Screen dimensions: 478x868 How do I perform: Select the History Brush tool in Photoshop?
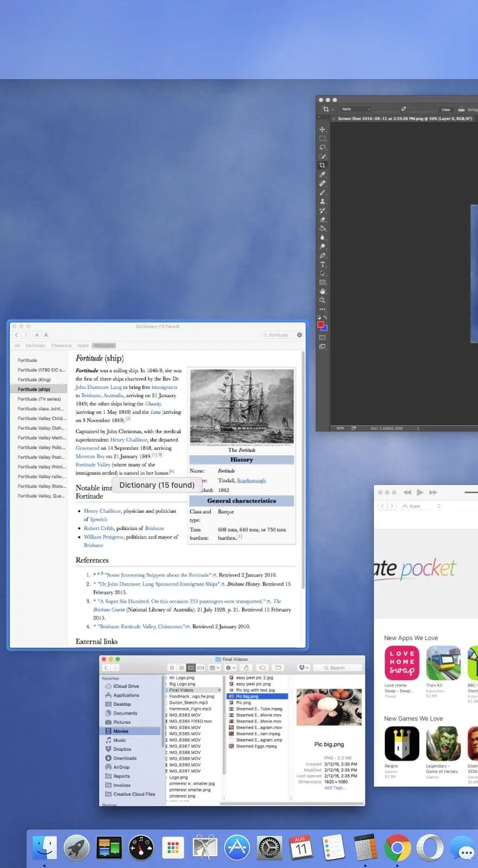coord(322,210)
